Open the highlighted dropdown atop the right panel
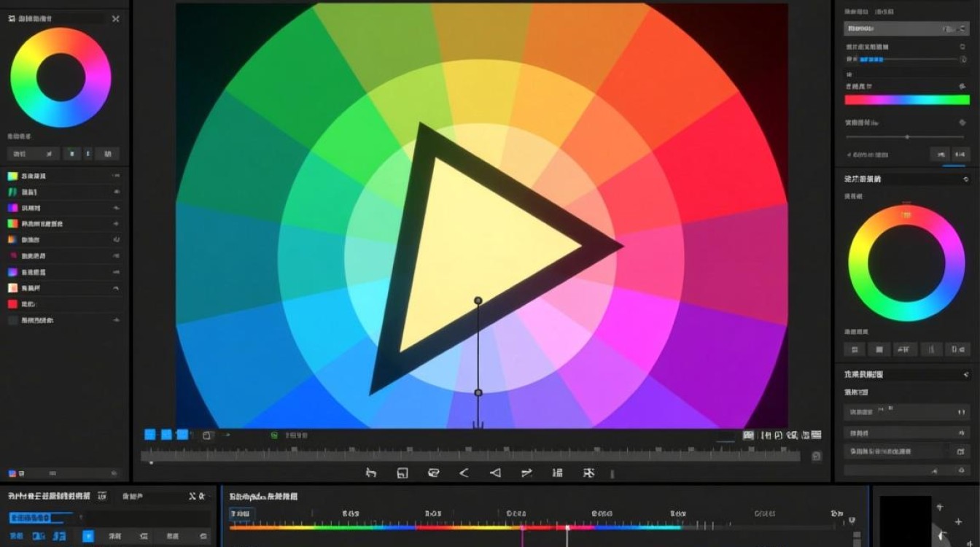980x547 pixels. click(x=906, y=28)
